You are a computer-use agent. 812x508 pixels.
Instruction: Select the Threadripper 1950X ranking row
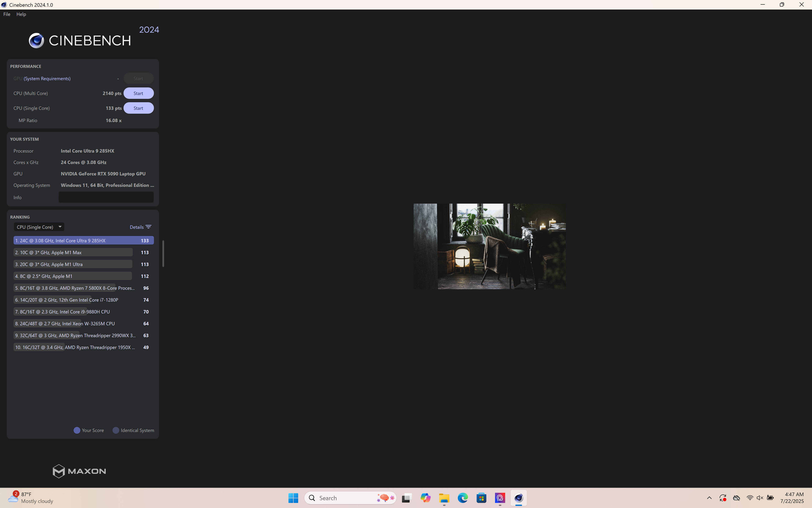coord(84,347)
